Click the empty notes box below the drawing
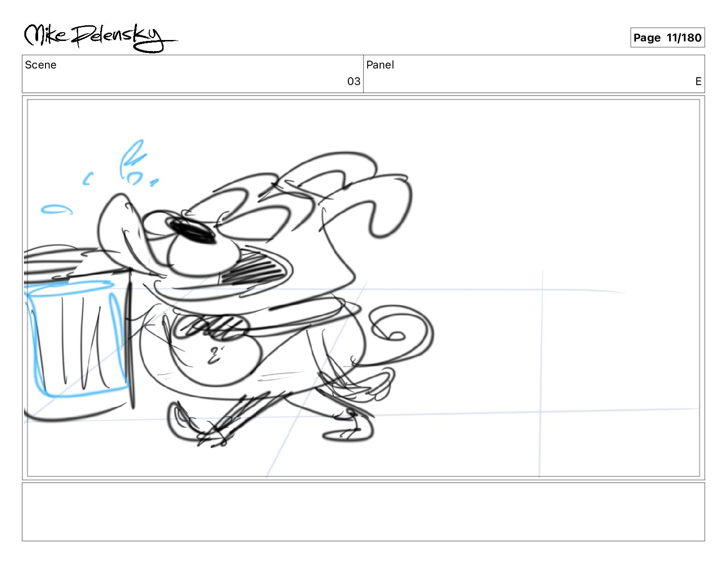This screenshot has height=563, width=728. [364, 512]
